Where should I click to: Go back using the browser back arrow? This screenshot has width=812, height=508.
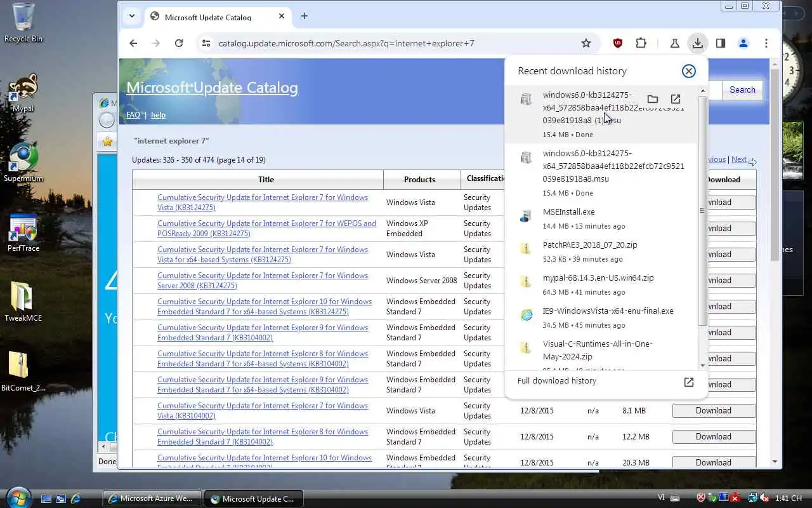(x=133, y=43)
